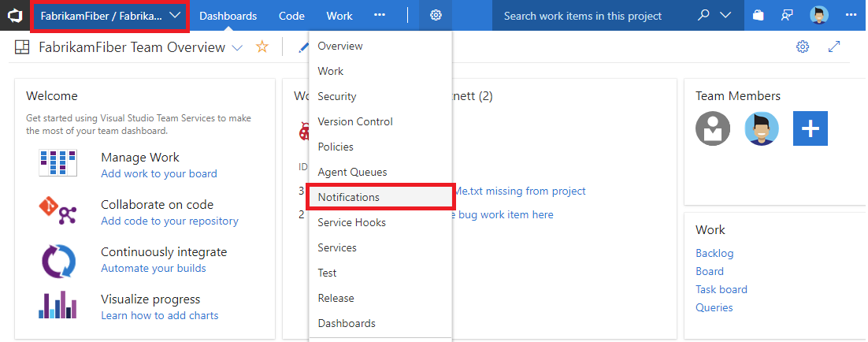868x342 pixels.
Task: Edit the dashboard with the pencil icon
Action: tap(303, 47)
